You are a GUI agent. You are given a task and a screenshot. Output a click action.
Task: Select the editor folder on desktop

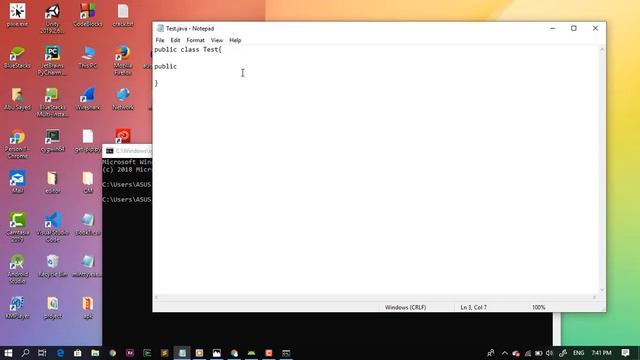tap(52, 182)
